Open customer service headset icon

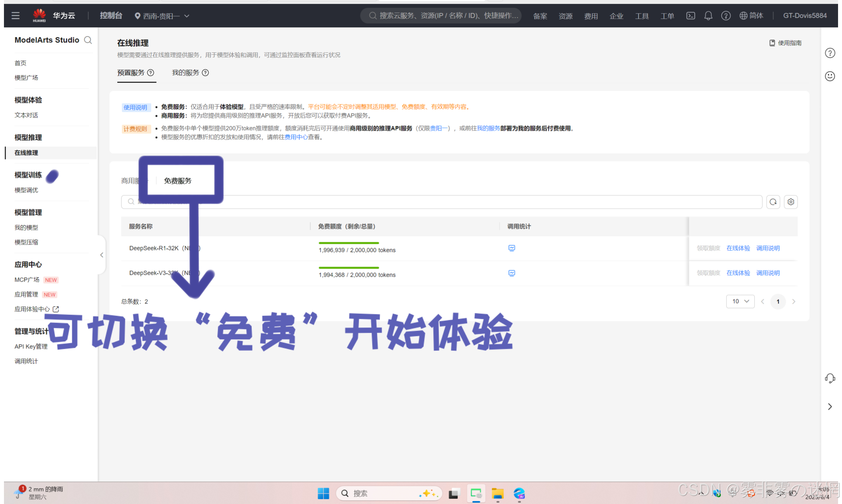point(829,378)
